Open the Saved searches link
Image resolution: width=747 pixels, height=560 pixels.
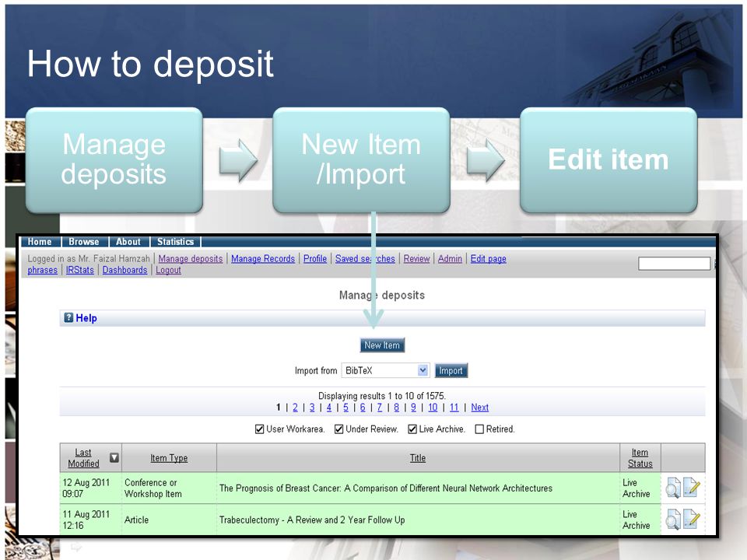[365, 258]
